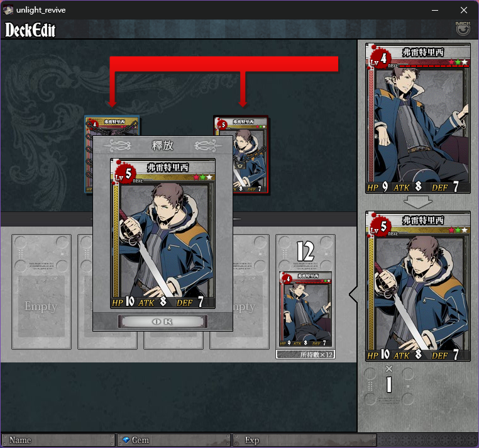Click the Lv 5 upgraded card on right panel
This screenshot has width=479, height=448.
pyautogui.click(x=417, y=286)
